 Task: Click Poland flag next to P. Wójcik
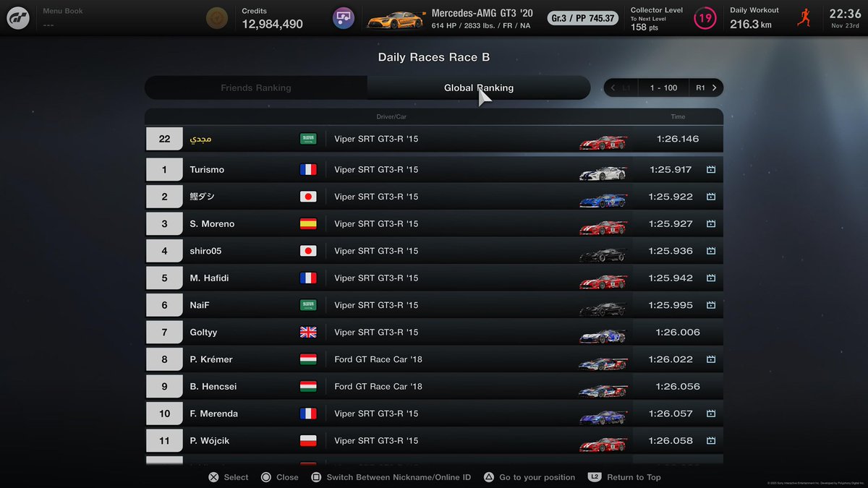coord(308,441)
